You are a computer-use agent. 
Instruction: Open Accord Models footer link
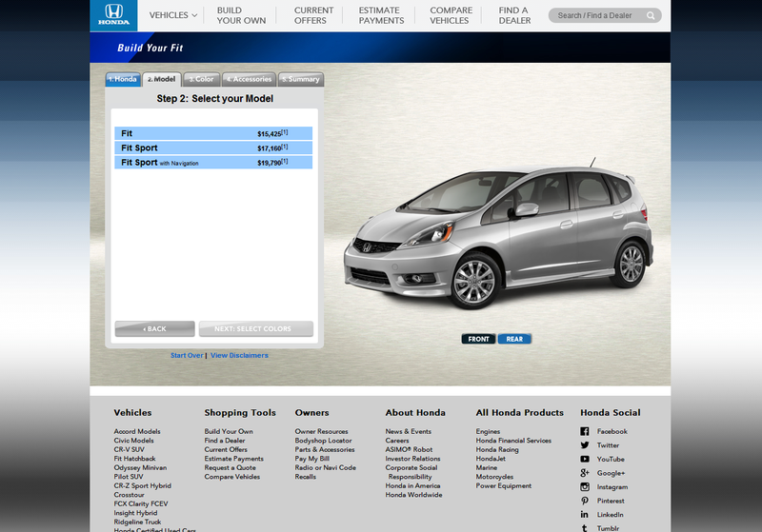tap(137, 431)
